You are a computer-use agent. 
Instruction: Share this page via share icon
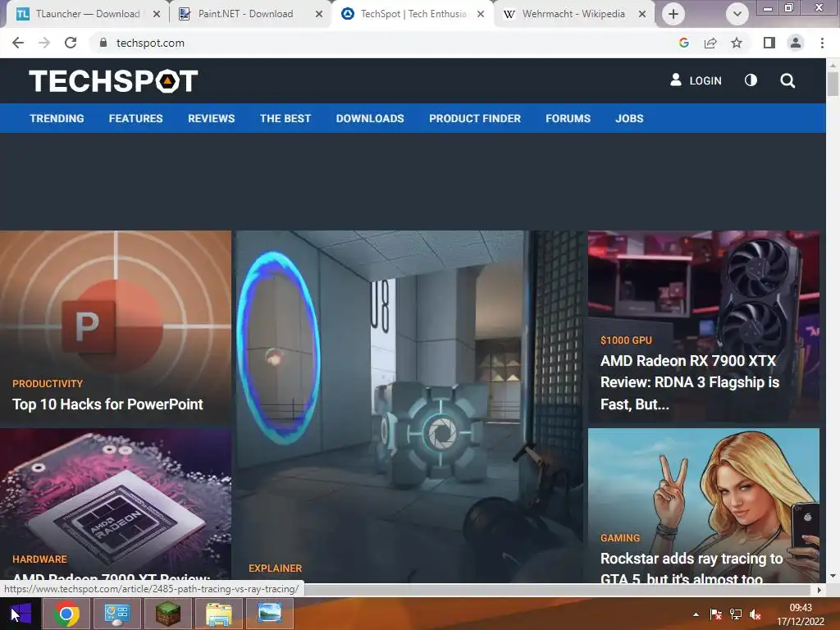[710, 43]
